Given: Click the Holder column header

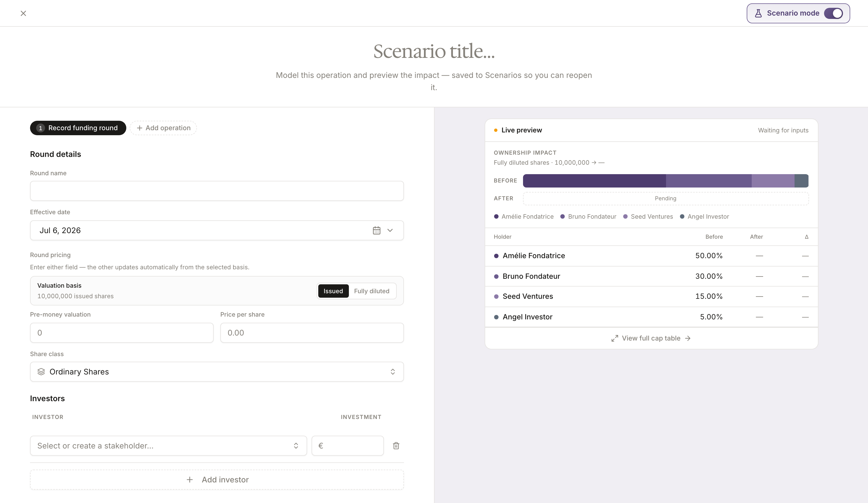Looking at the screenshot, I should [x=502, y=237].
